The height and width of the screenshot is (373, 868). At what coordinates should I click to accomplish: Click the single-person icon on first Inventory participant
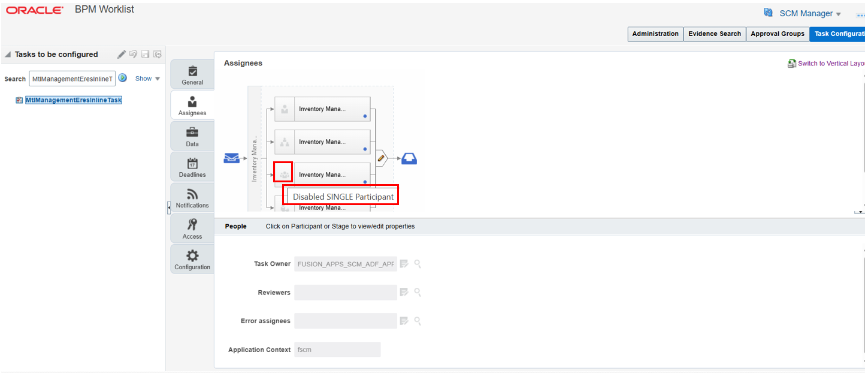[284, 109]
